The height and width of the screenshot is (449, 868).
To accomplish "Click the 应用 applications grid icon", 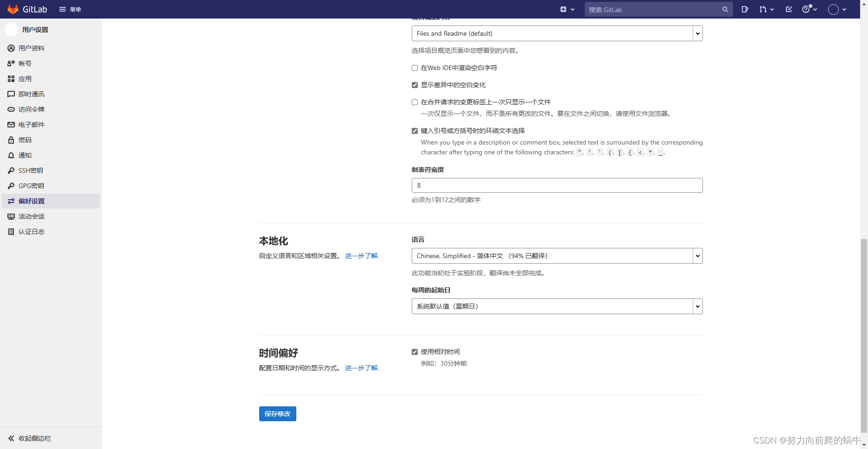I will pyautogui.click(x=11, y=79).
